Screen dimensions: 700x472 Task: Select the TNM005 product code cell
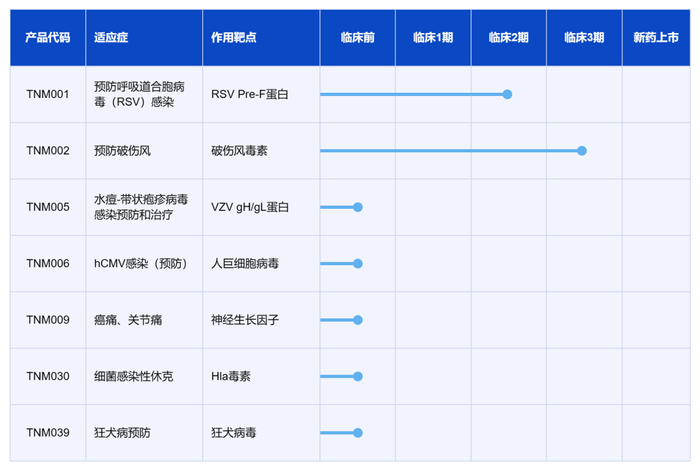tap(48, 207)
